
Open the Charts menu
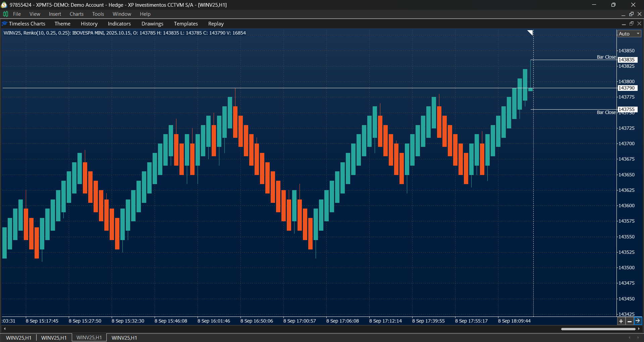76,14
